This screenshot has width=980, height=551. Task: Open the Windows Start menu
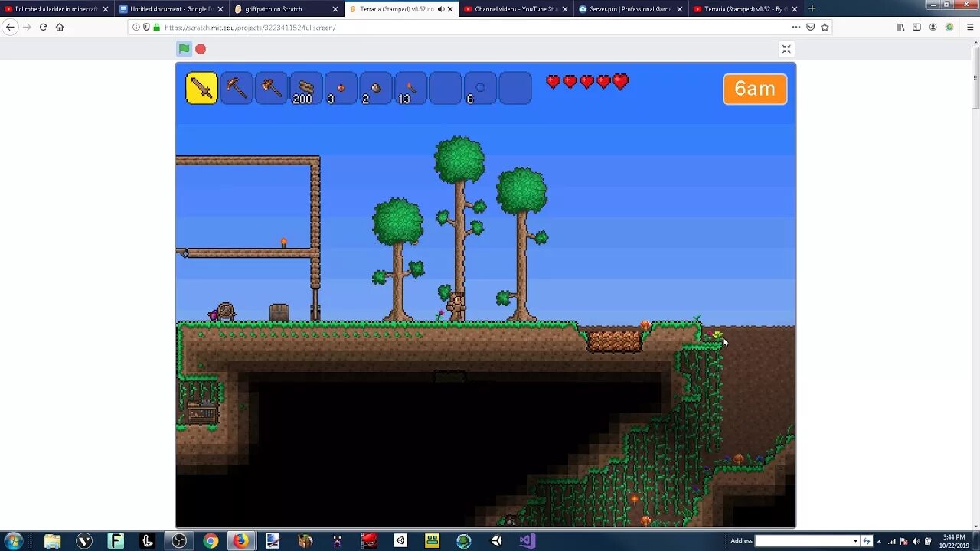coord(13,541)
